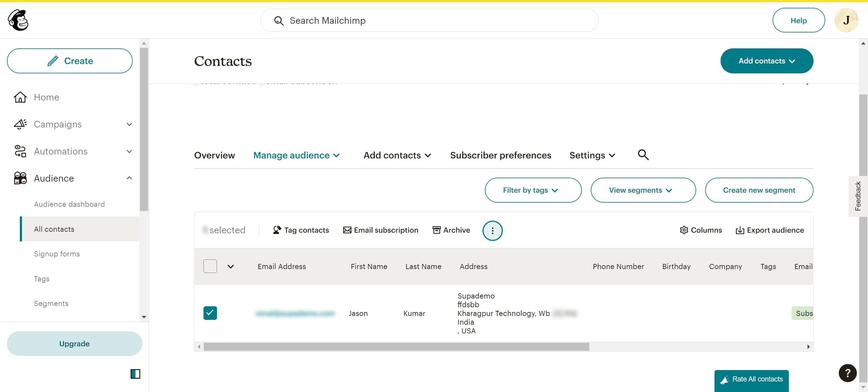This screenshot has width=868, height=392.
Task: Open Email subscription options via envelope icon
Action: (348, 230)
